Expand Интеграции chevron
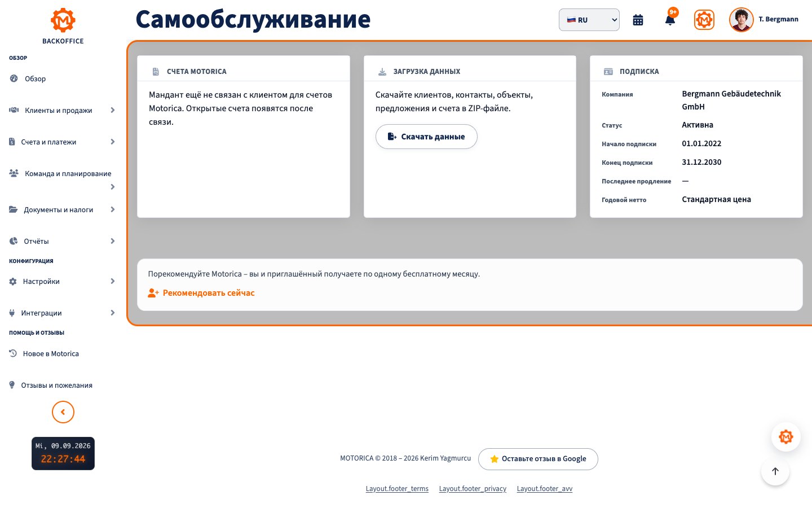The width and height of the screenshot is (812, 508). point(113,313)
